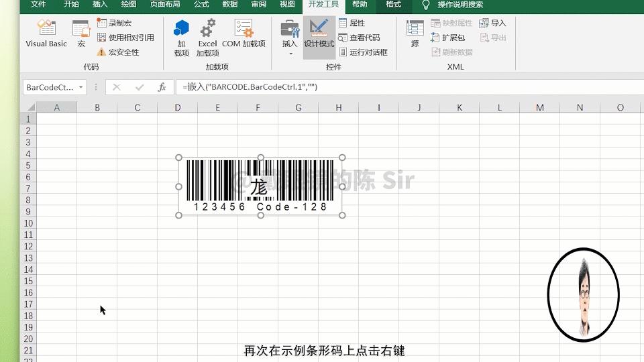Toggle 使用相对引用 relative references
The width and height of the screenshot is (644, 362).
pos(125,38)
